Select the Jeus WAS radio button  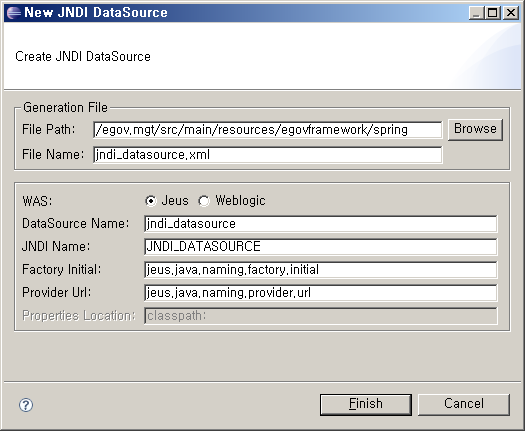click(151, 201)
